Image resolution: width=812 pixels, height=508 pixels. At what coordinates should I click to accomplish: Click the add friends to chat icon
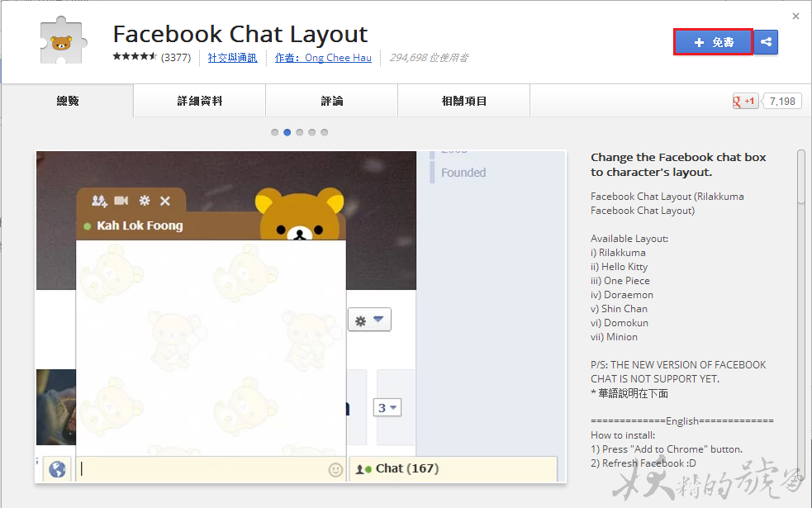(x=99, y=201)
